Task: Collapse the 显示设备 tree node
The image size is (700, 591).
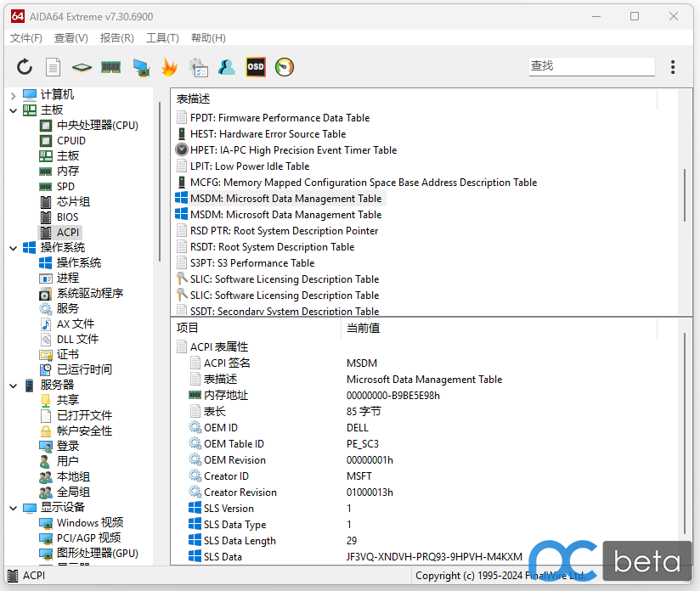Action: 13,508
